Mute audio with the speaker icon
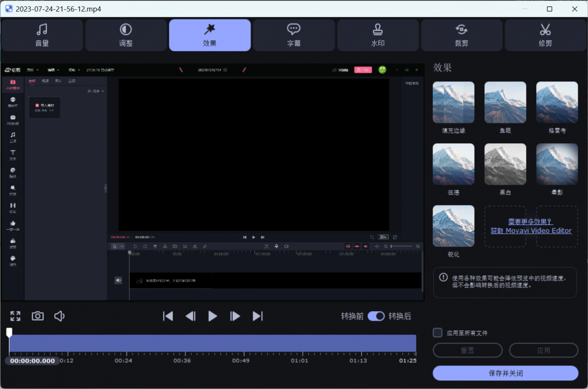 click(x=59, y=316)
